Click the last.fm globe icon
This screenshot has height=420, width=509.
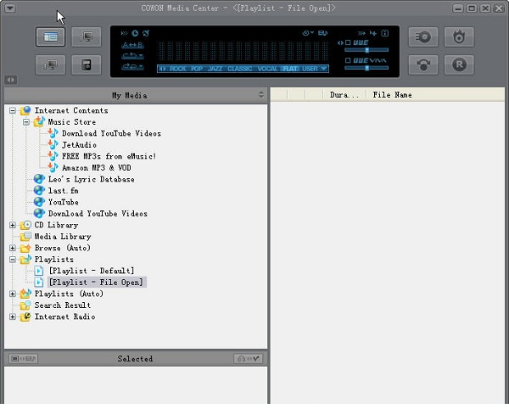[x=39, y=191]
